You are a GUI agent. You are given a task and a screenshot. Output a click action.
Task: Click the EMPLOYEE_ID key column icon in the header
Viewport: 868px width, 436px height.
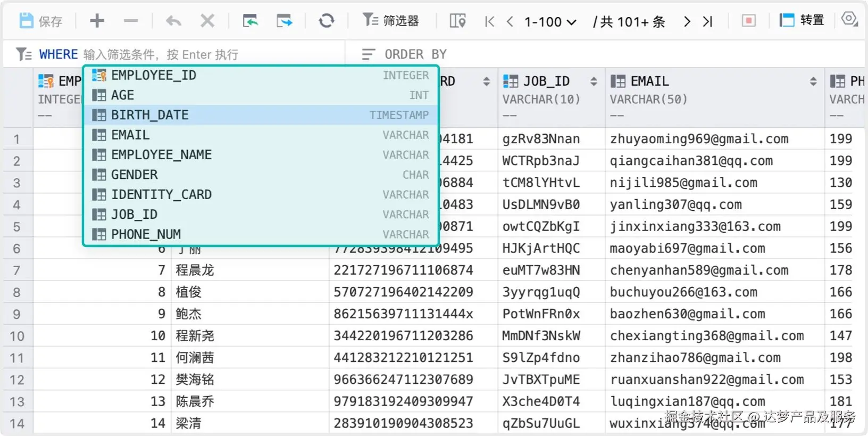tap(46, 81)
